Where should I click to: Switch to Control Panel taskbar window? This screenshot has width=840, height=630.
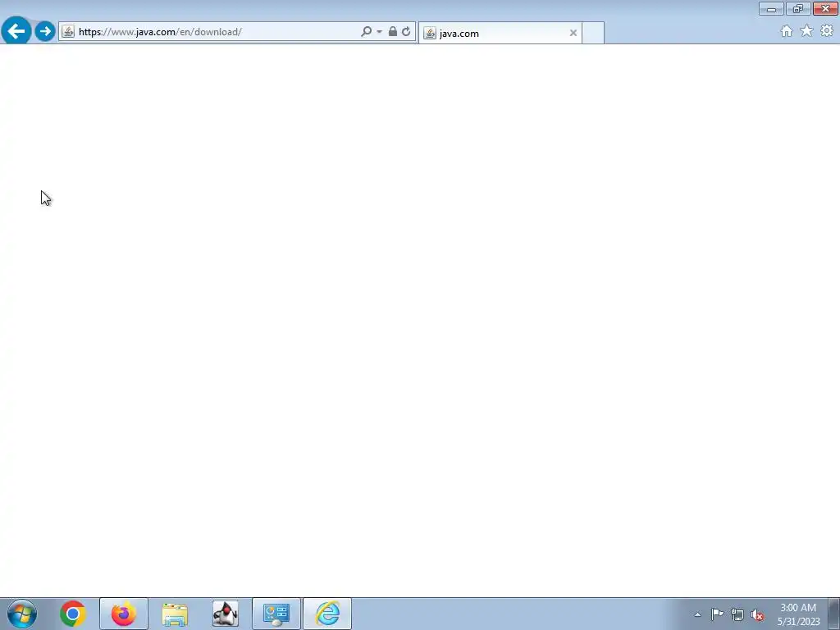(276, 614)
